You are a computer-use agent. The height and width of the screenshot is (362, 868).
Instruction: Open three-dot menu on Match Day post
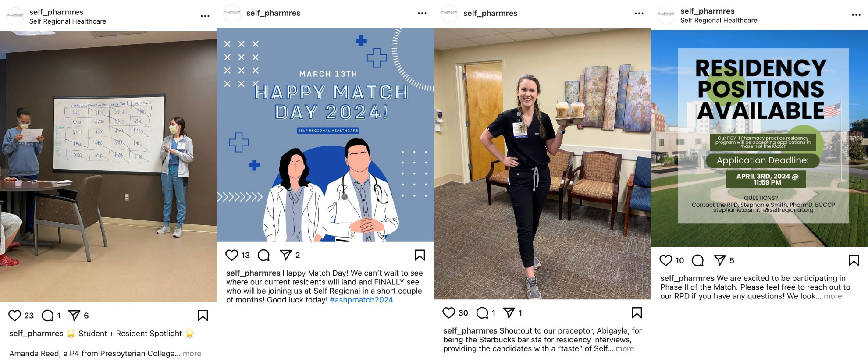[x=422, y=13]
